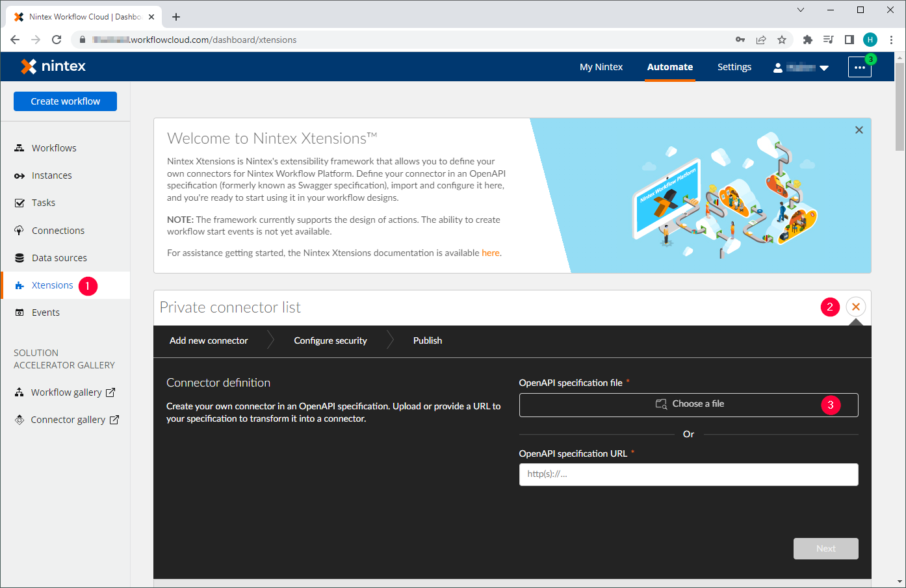The height and width of the screenshot is (588, 906).
Task: Click Choose a file upload button
Action: pyautogui.click(x=689, y=405)
